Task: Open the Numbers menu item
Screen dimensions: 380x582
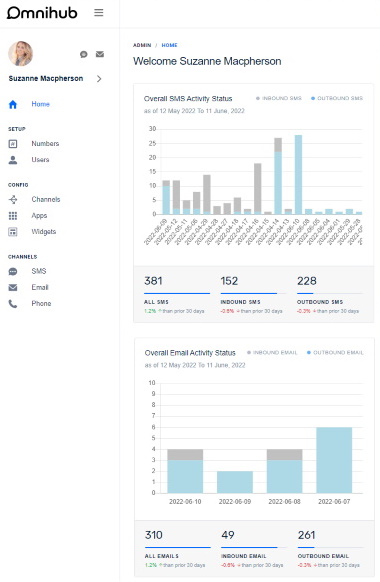Action: coord(45,144)
